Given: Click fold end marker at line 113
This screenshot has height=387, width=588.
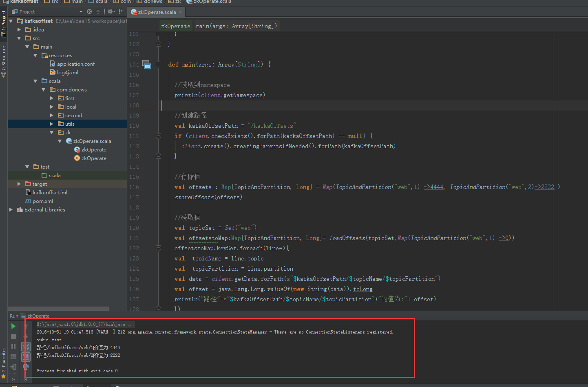Looking at the screenshot, I should [x=158, y=156].
